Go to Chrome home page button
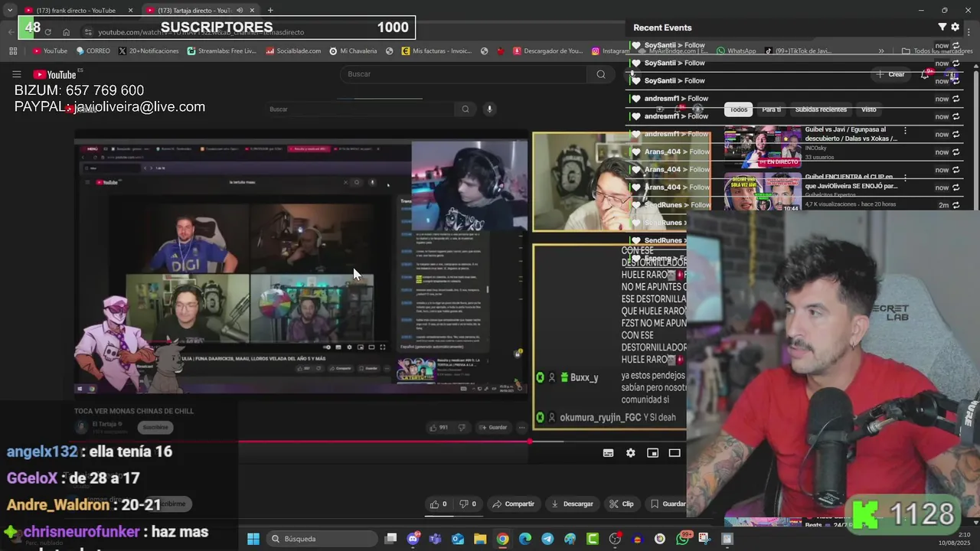The image size is (980, 551). pos(67,32)
